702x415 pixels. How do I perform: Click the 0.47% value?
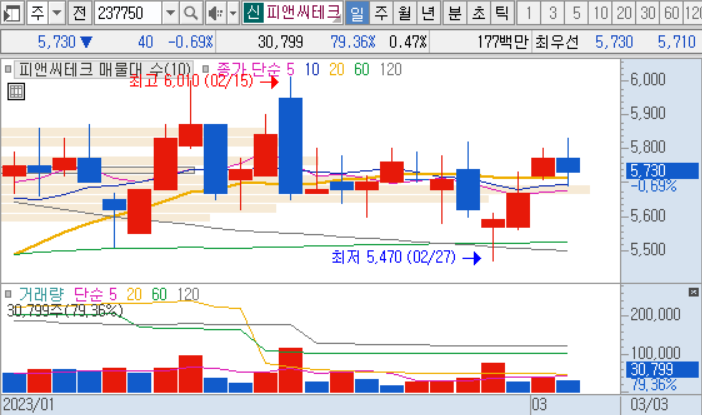coord(408,42)
